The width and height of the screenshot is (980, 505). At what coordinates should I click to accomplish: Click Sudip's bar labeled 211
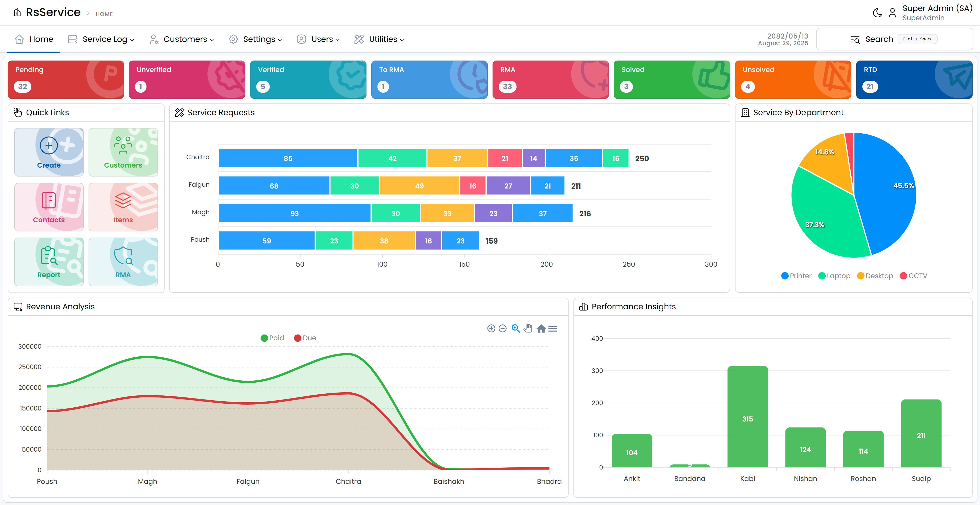(x=921, y=433)
